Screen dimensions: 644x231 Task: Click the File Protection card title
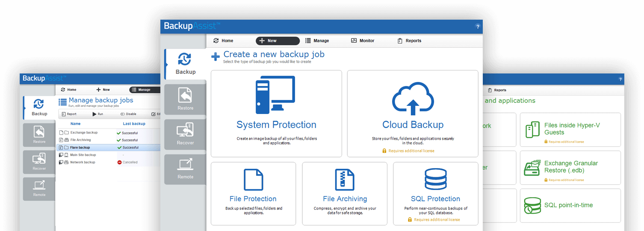253,199
